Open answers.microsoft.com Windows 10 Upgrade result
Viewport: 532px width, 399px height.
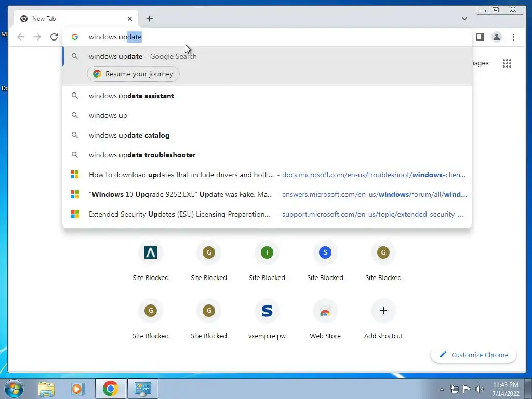pos(267,194)
